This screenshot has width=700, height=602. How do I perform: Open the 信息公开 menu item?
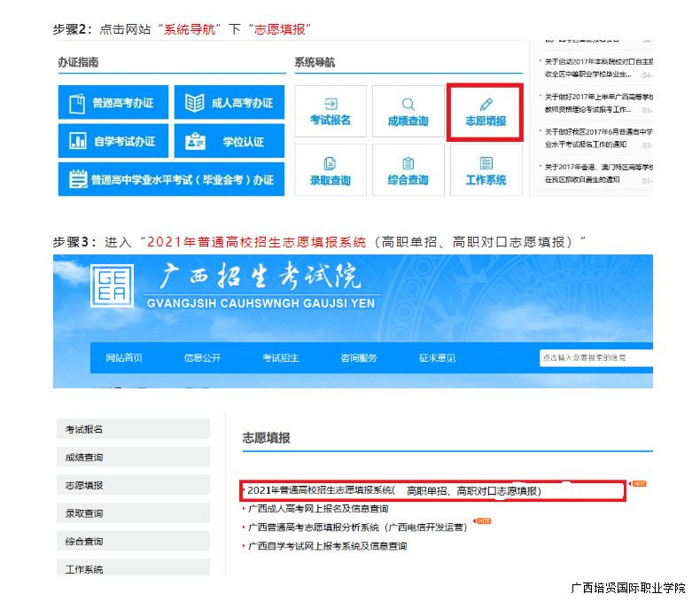(x=202, y=357)
